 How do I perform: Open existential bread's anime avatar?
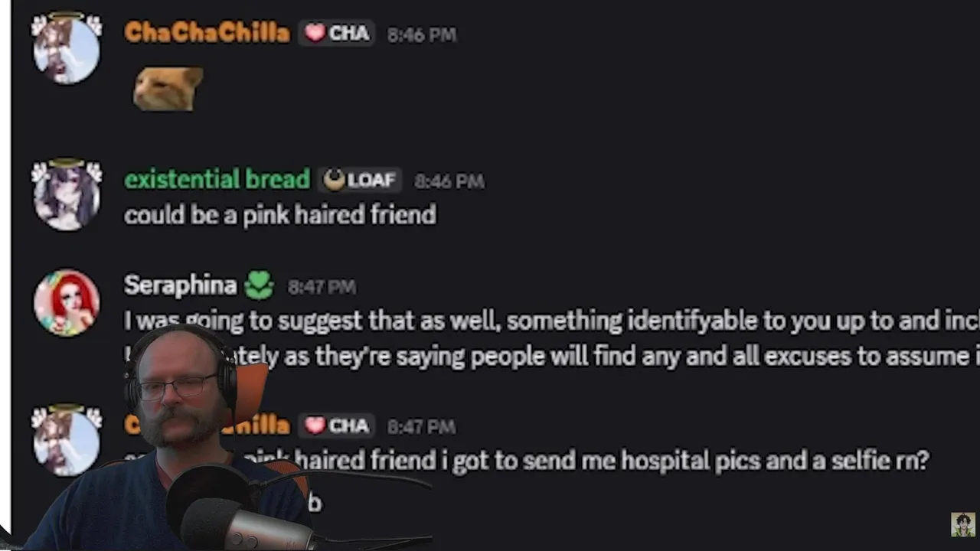click(67, 194)
